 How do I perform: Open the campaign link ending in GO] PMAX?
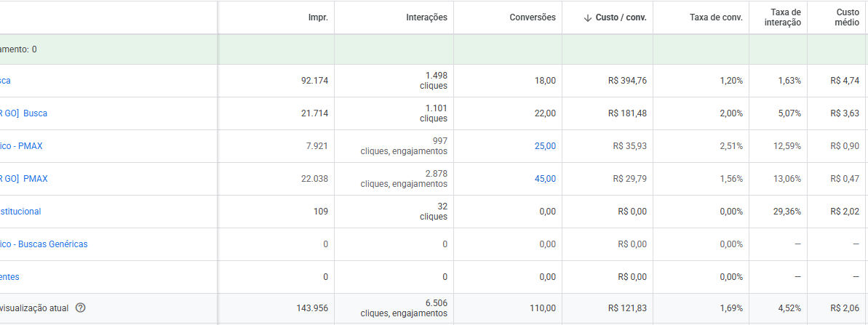pos(29,179)
